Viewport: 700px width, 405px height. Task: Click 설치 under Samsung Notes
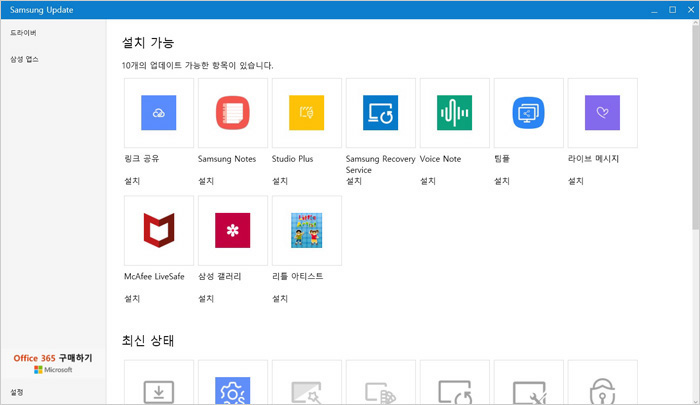point(206,181)
